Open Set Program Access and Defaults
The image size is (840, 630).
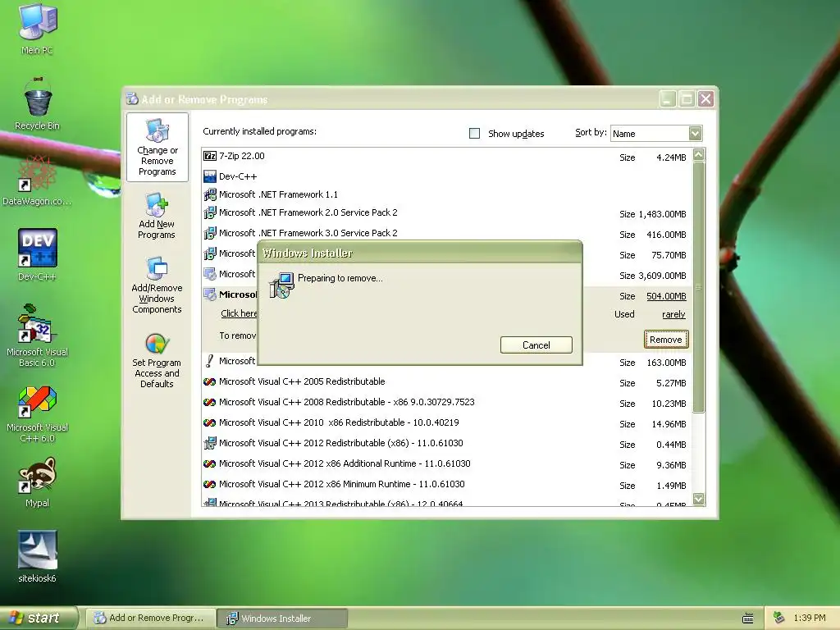(157, 361)
